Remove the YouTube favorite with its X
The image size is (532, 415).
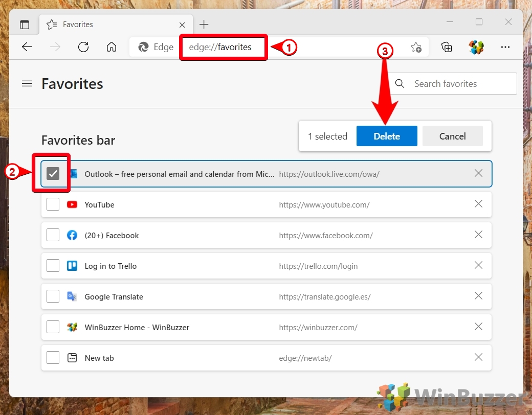tap(478, 204)
